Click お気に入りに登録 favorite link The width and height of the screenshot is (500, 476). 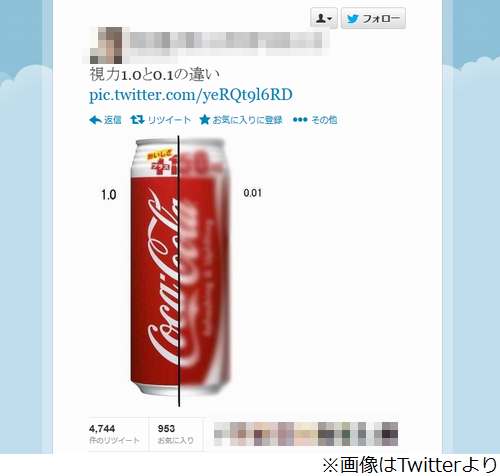coord(247,120)
